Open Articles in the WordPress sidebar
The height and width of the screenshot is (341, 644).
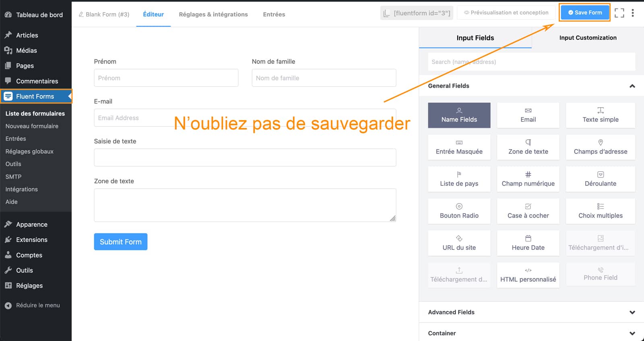pyautogui.click(x=35, y=35)
